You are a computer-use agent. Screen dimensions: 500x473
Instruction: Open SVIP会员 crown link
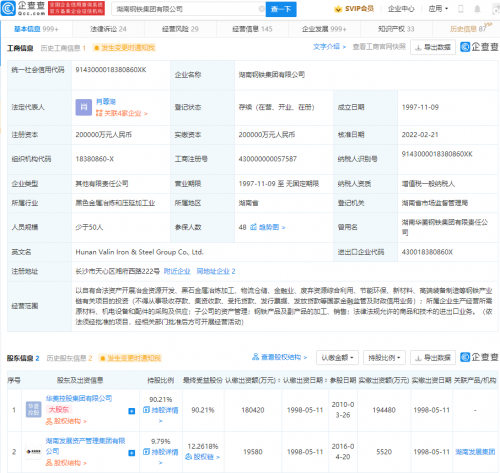tap(354, 9)
